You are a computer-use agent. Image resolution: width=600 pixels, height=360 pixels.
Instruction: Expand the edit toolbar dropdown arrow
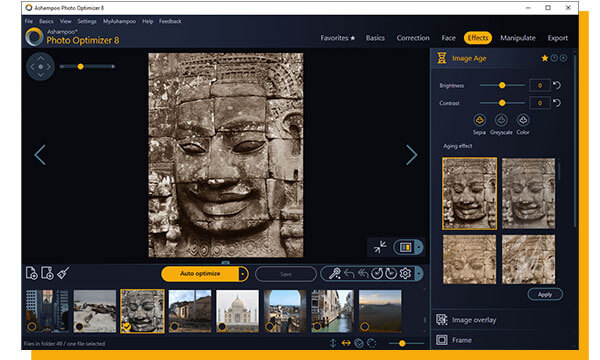coord(419,274)
